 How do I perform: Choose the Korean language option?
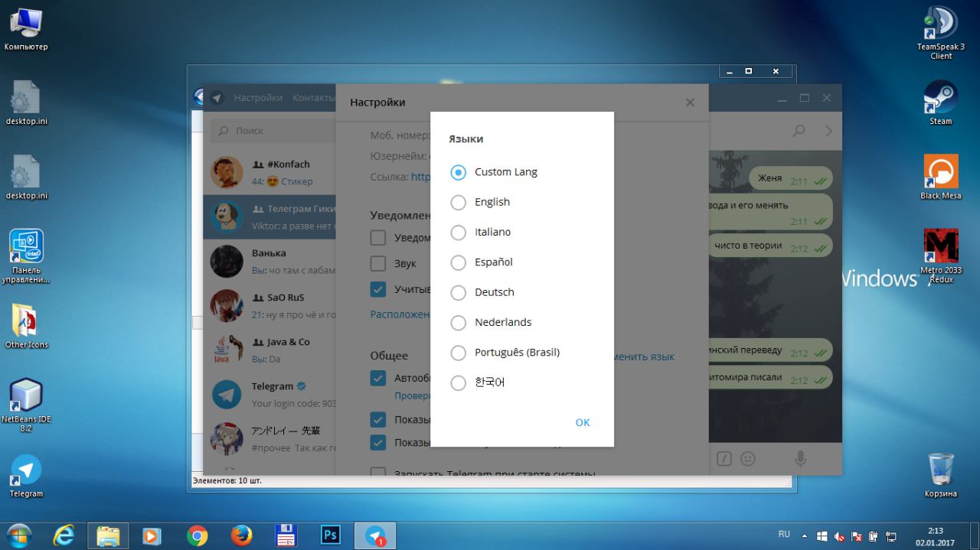pos(458,382)
